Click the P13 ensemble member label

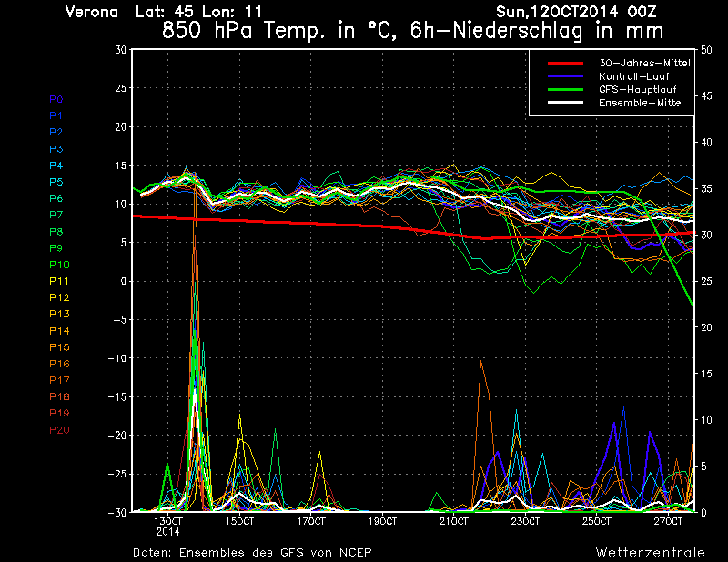[x=58, y=314]
